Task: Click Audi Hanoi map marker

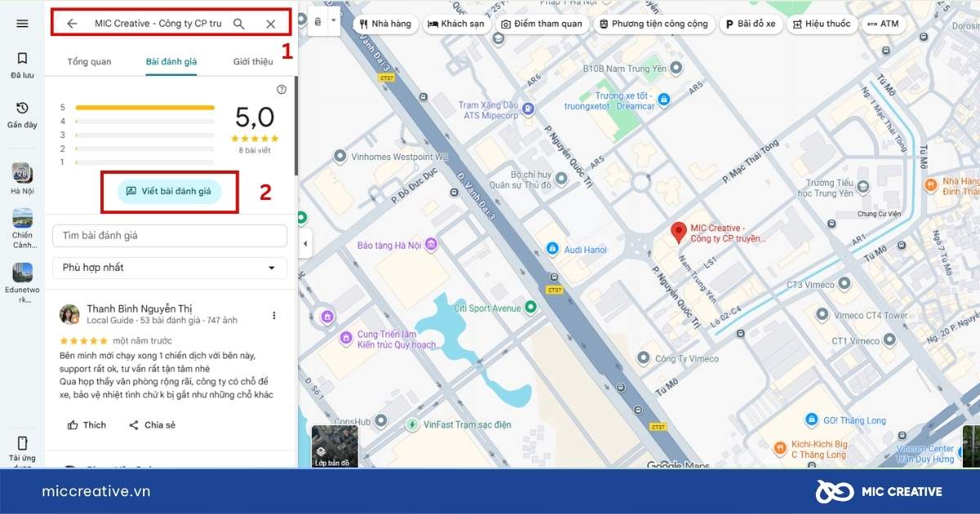Action: coord(552,249)
